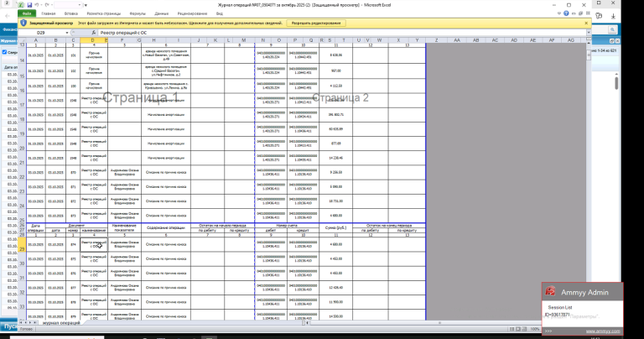Go to the next sheet with the navigation arrow

point(30,323)
